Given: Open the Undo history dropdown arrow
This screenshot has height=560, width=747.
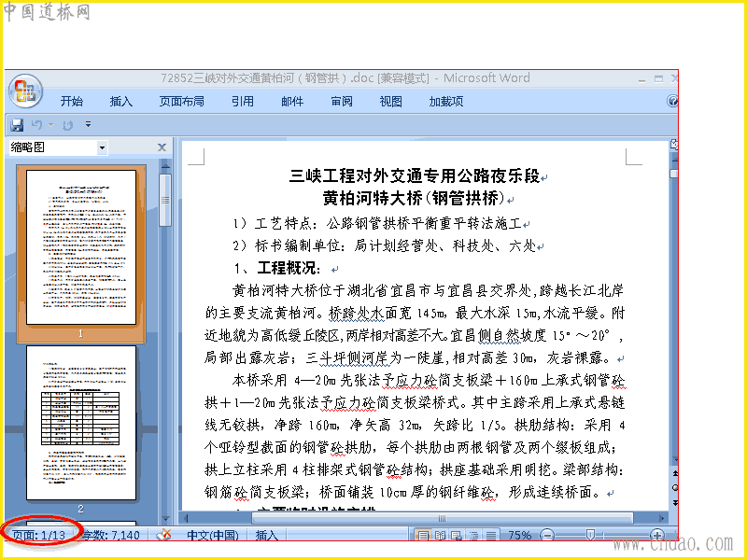Looking at the screenshot, I should point(51,125).
